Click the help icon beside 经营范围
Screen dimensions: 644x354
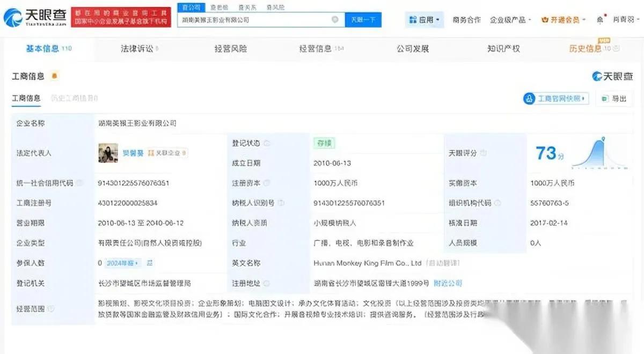51,309
